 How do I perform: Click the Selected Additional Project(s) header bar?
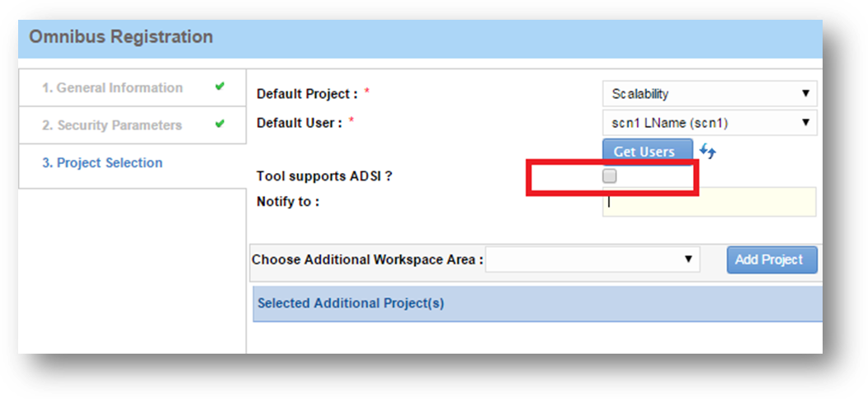537,303
